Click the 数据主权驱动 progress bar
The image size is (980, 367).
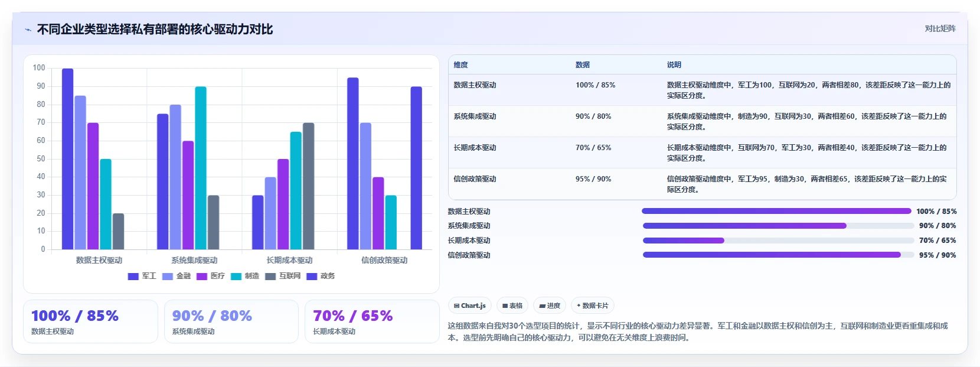tap(777, 211)
